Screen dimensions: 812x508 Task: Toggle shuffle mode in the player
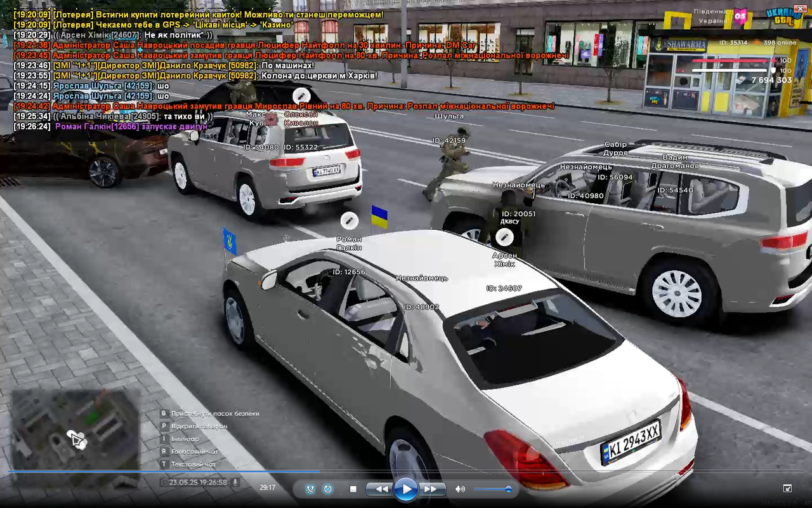[x=310, y=489]
